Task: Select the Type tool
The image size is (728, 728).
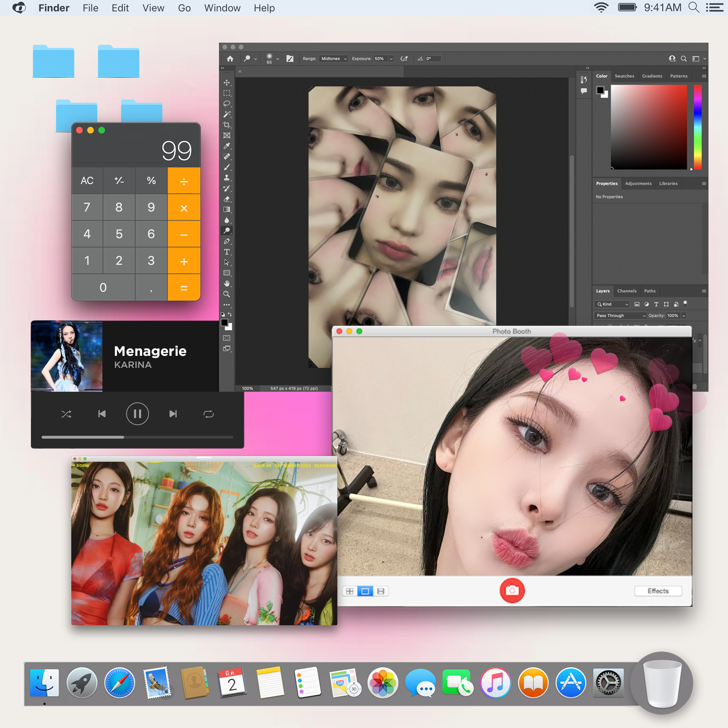Action: click(226, 252)
